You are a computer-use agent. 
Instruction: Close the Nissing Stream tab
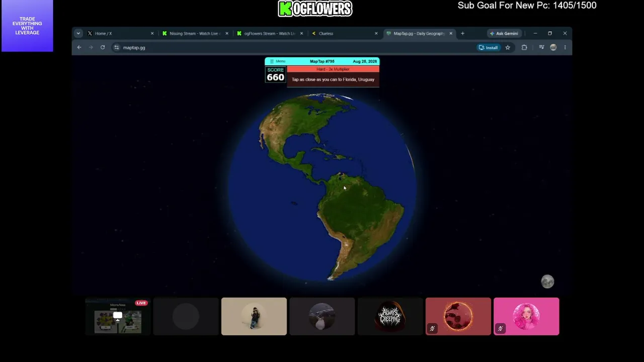pyautogui.click(x=226, y=33)
